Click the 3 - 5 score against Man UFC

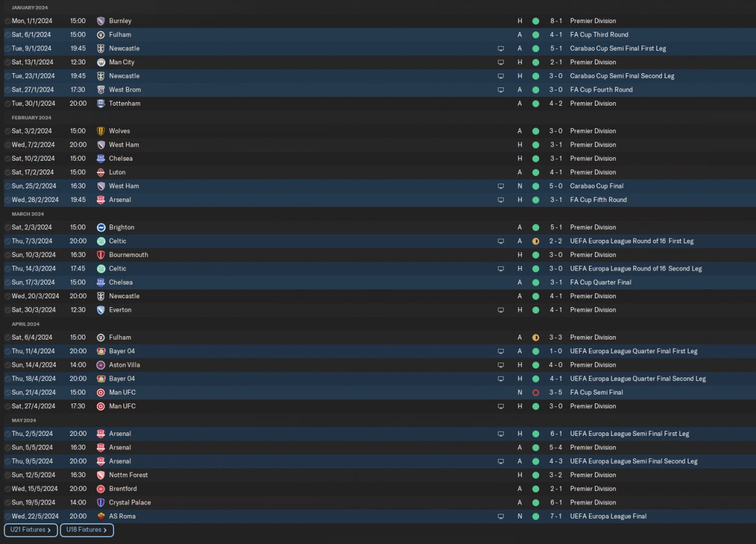pos(555,392)
